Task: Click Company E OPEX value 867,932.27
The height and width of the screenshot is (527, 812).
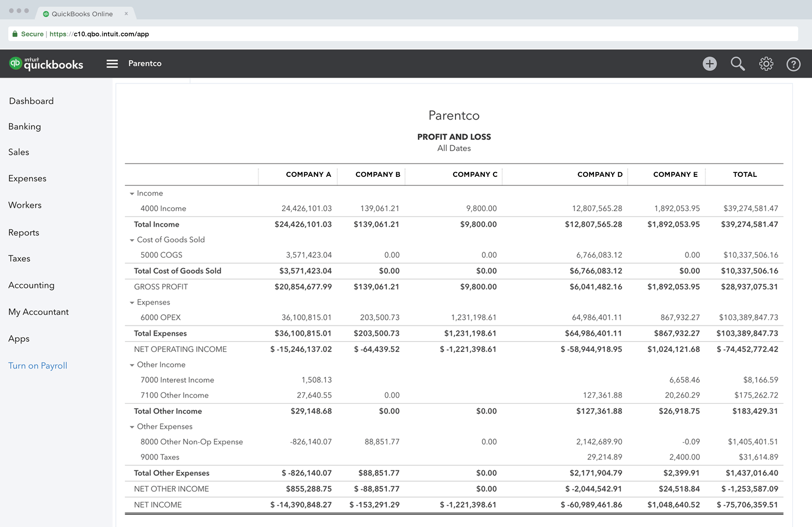Action: pyautogui.click(x=680, y=317)
